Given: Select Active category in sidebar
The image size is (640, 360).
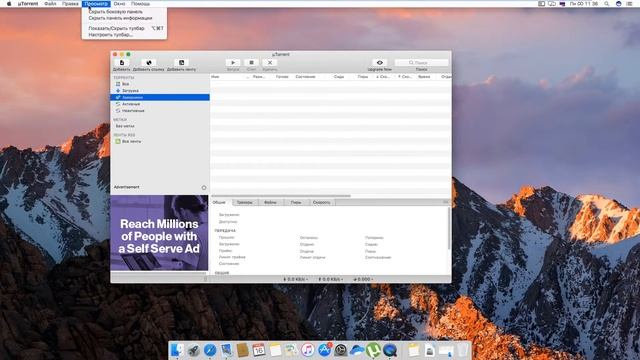Looking at the screenshot, I should [x=160, y=104].
